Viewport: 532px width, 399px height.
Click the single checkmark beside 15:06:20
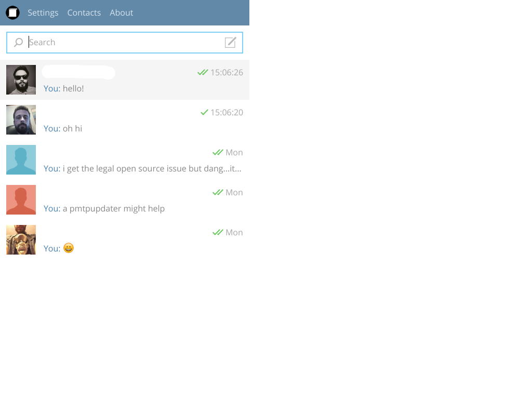[204, 112]
